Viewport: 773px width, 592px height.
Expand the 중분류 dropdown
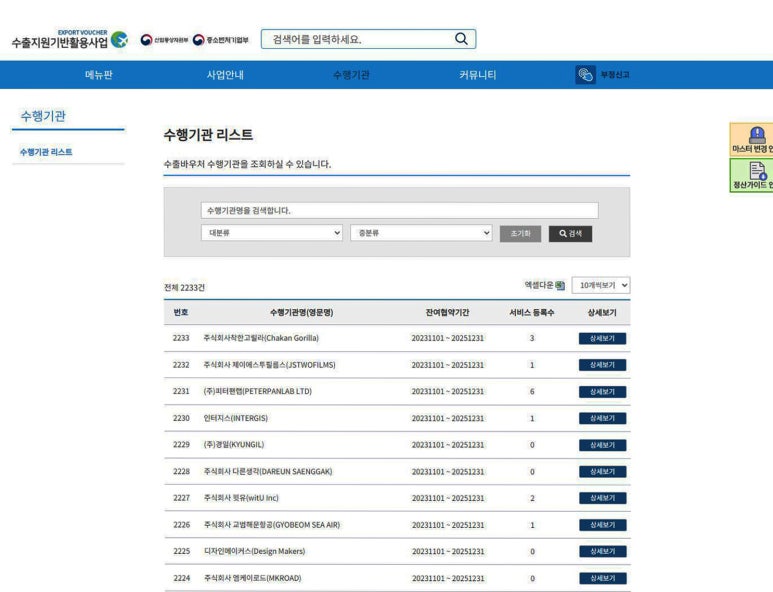tap(421, 233)
